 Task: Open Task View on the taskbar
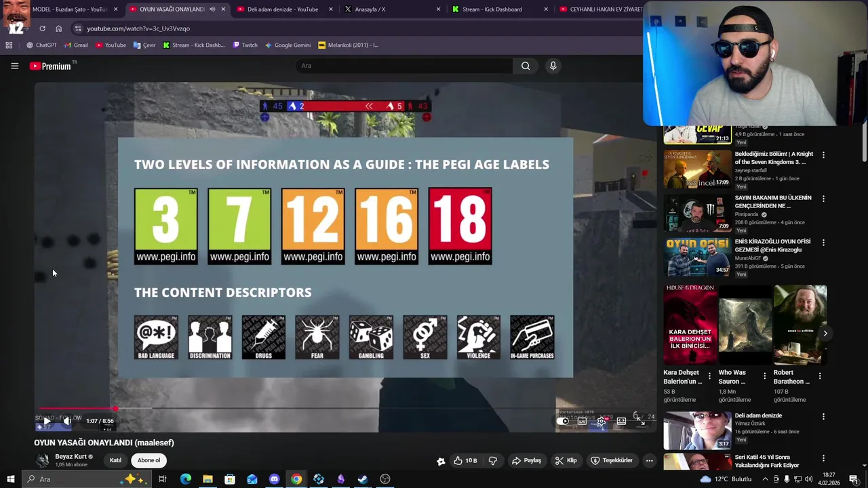coord(163,479)
